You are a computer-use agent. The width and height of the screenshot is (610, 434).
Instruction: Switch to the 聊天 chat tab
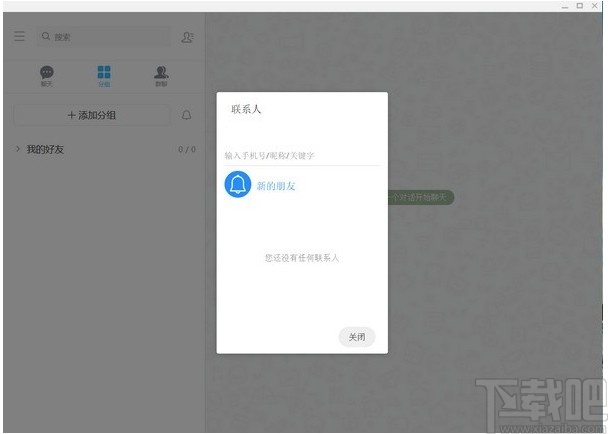(x=47, y=76)
